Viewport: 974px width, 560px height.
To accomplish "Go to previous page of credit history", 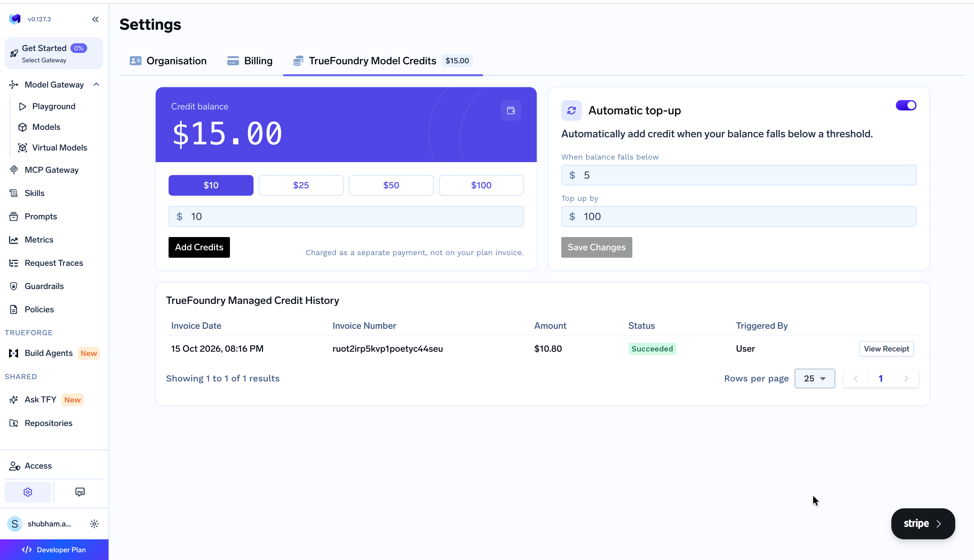I will (x=855, y=379).
